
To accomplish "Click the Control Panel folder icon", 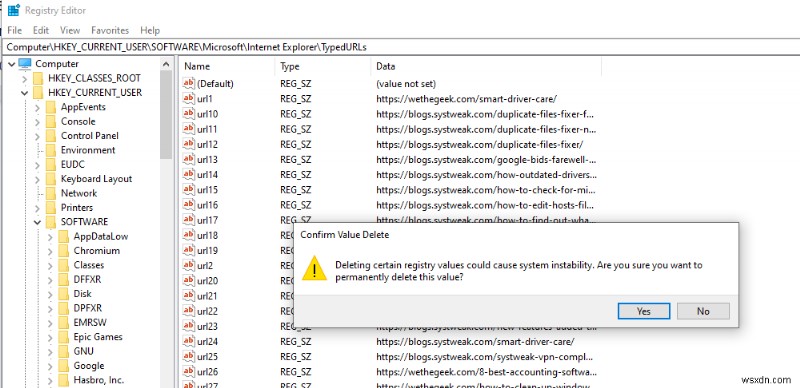I will [x=51, y=135].
